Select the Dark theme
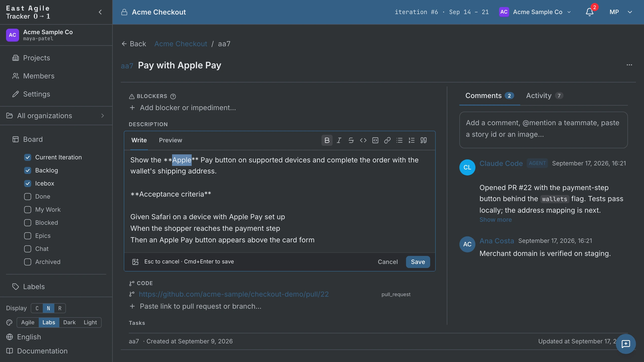Screen dimensions: 644x362 pyautogui.click(x=69, y=323)
